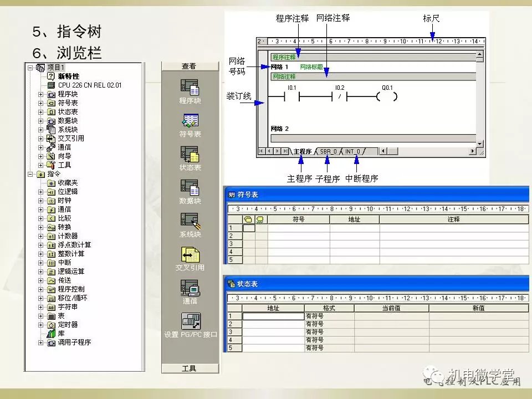Screen dimensions: 532x399
Task: Expand the 程序块 tree node
Action: (x=40, y=94)
